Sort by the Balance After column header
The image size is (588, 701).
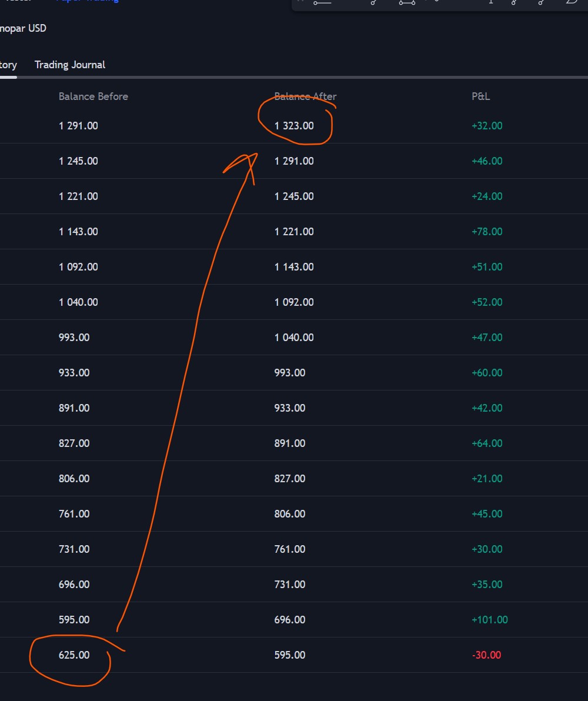tap(305, 96)
